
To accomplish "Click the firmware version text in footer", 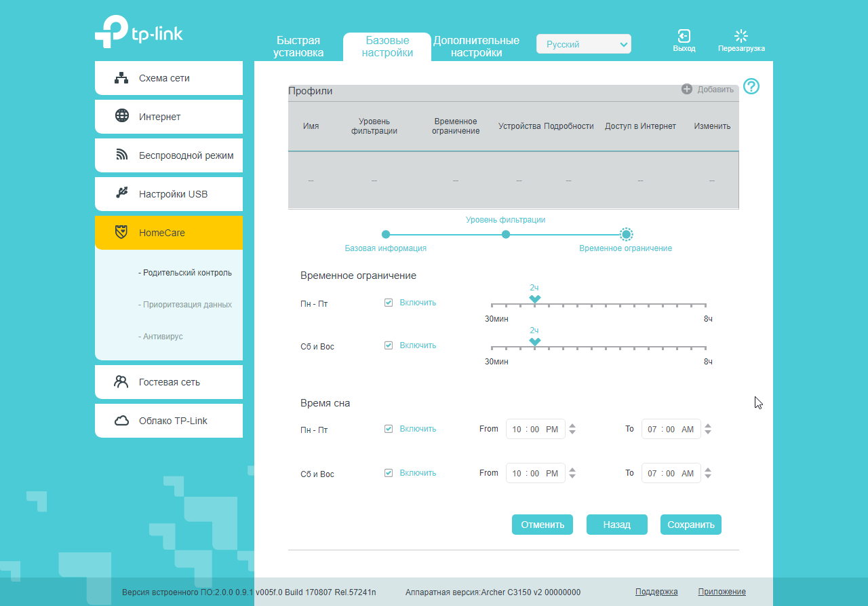I will click(249, 592).
